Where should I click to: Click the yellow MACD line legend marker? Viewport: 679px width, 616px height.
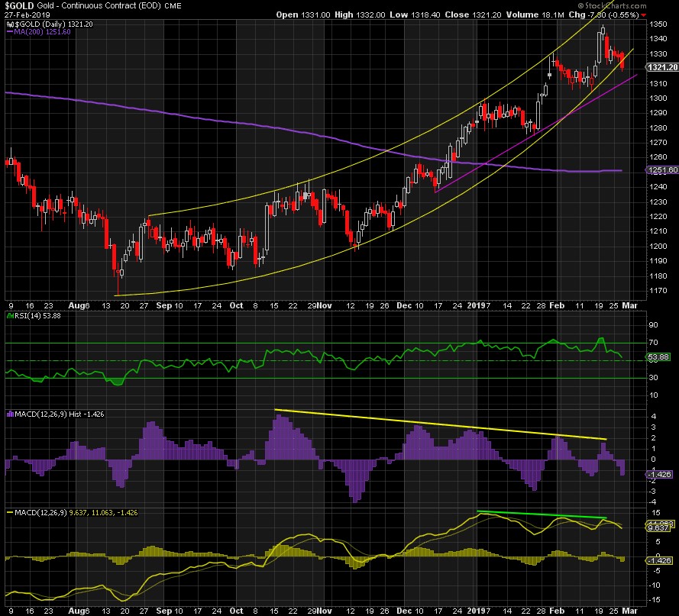[x=7, y=511]
